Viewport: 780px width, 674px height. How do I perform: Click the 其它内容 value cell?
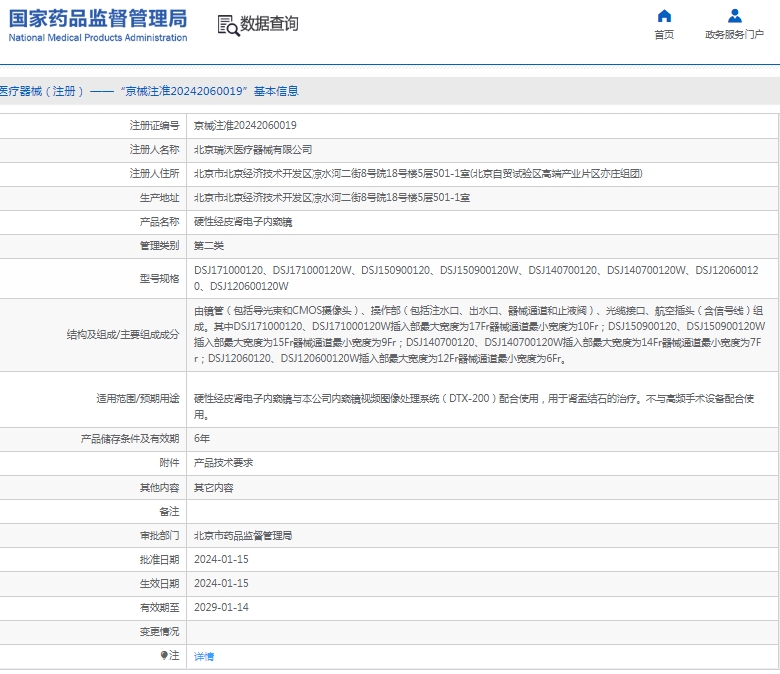[x=213, y=488]
